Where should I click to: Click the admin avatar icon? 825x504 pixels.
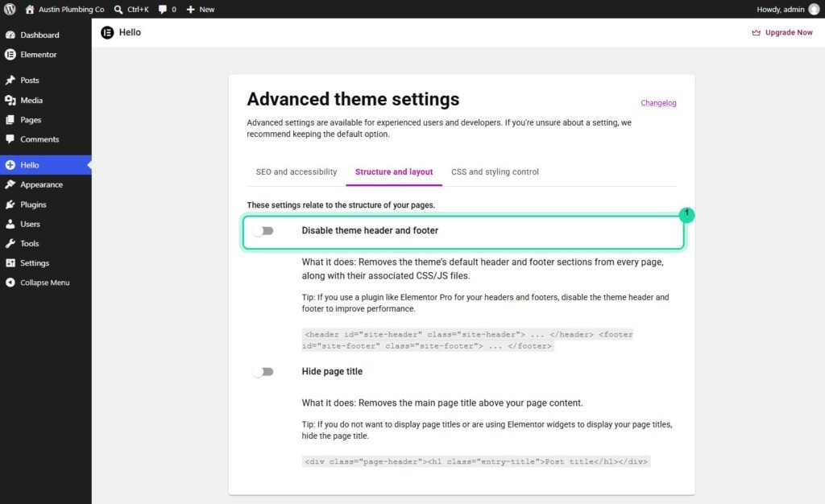[814, 9]
